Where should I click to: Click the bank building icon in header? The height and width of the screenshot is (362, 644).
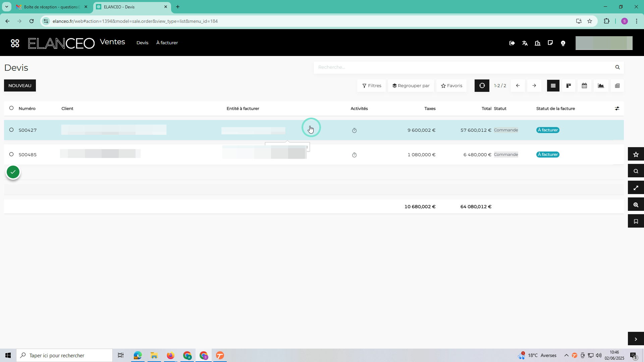pyautogui.click(x=537, y=43)
